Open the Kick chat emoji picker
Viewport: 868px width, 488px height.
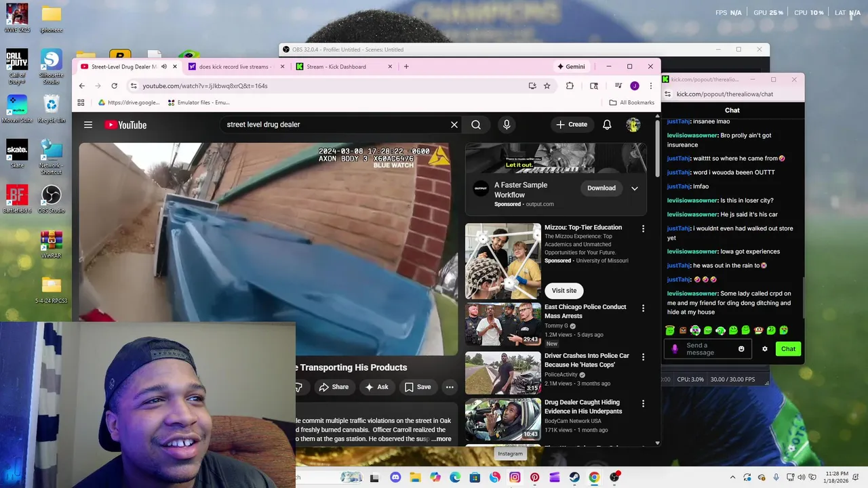741,349
